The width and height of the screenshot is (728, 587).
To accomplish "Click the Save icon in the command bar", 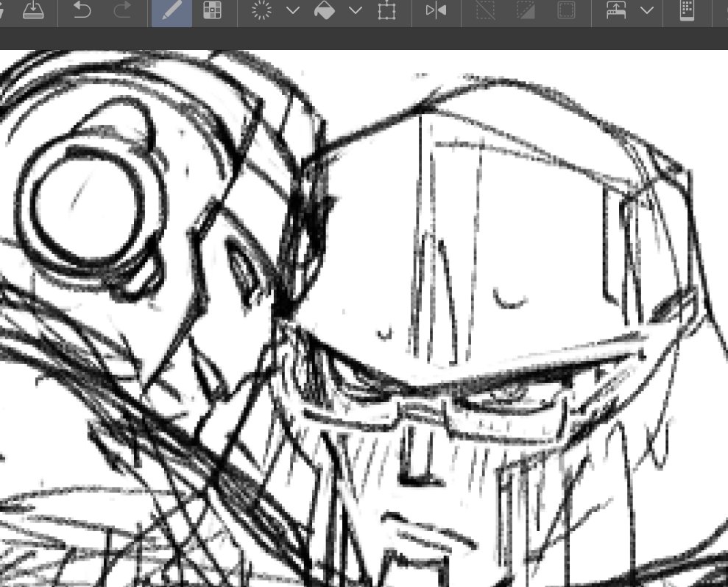I will [33, 10].
